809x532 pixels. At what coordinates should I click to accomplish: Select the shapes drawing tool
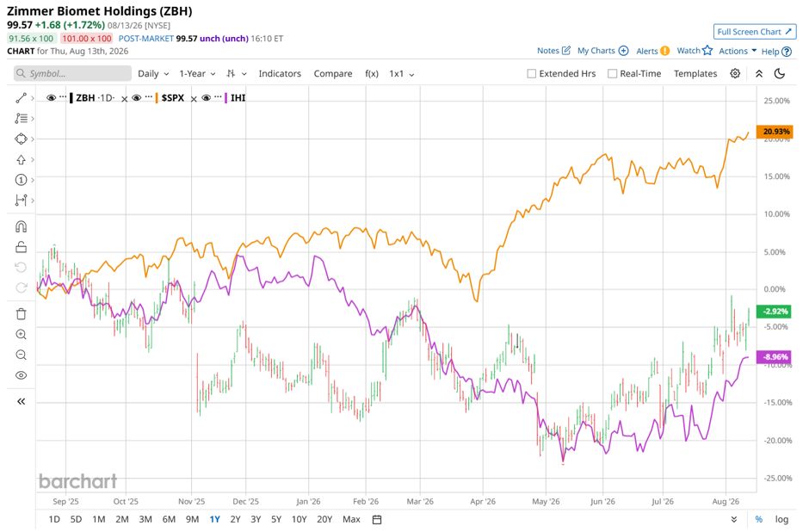pyautogui.click(x=21, y=139)
